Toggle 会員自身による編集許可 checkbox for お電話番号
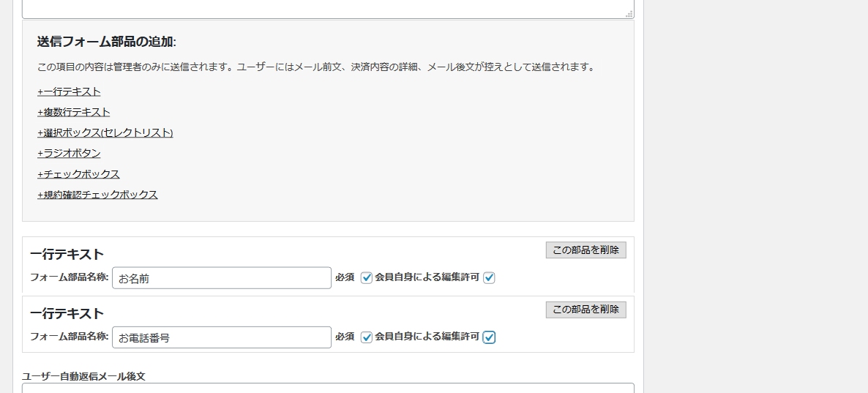The height and width of the screenshot is (393, 868). coord(489,337)
